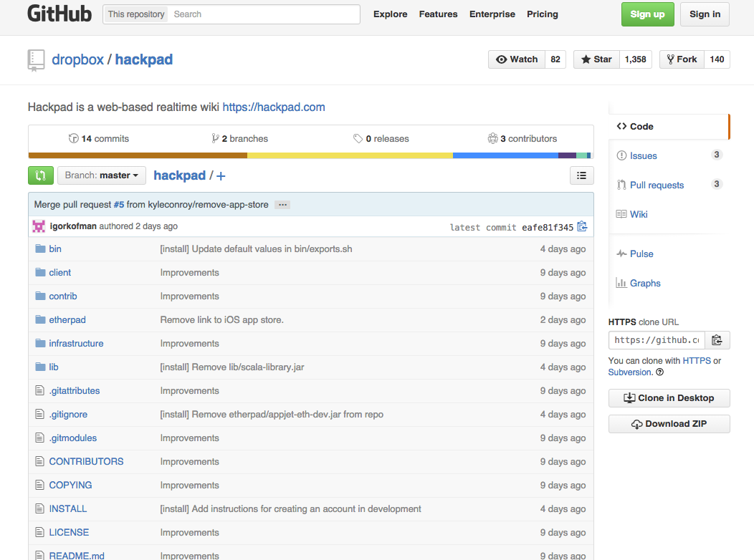Click the help question mark next to Subversion
Viewport: 754px width, 560px height.
point(659,372)
